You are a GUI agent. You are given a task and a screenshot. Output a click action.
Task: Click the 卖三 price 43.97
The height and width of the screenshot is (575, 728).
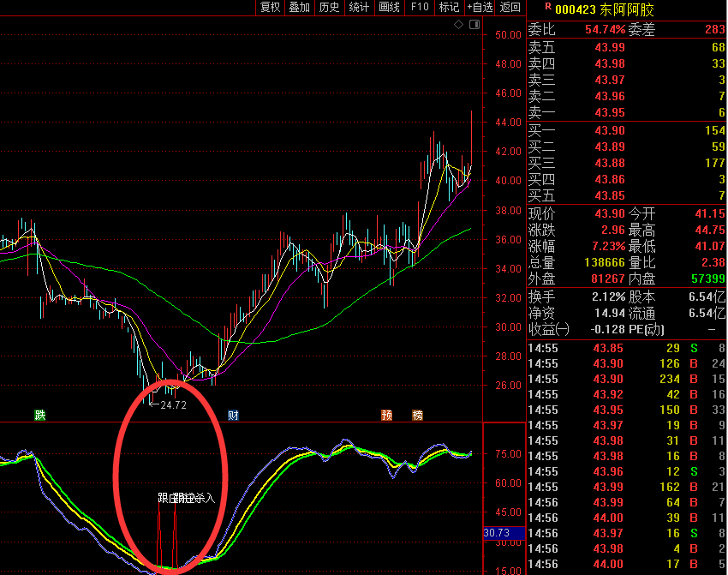coord(610,80)
